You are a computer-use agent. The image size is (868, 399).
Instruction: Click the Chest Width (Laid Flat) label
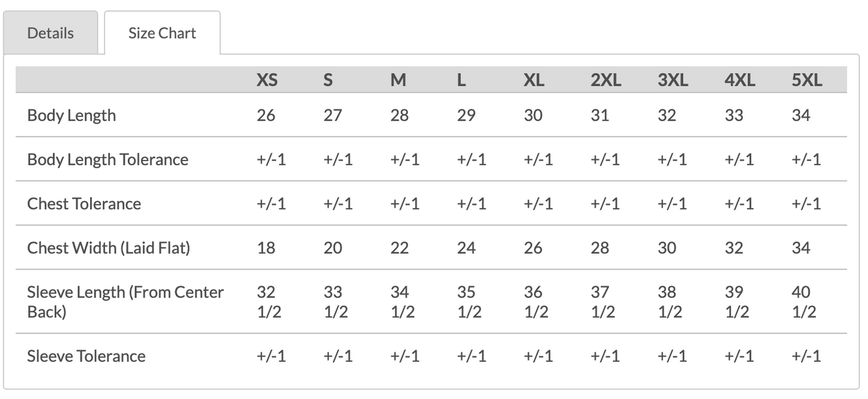click(109, 248)
